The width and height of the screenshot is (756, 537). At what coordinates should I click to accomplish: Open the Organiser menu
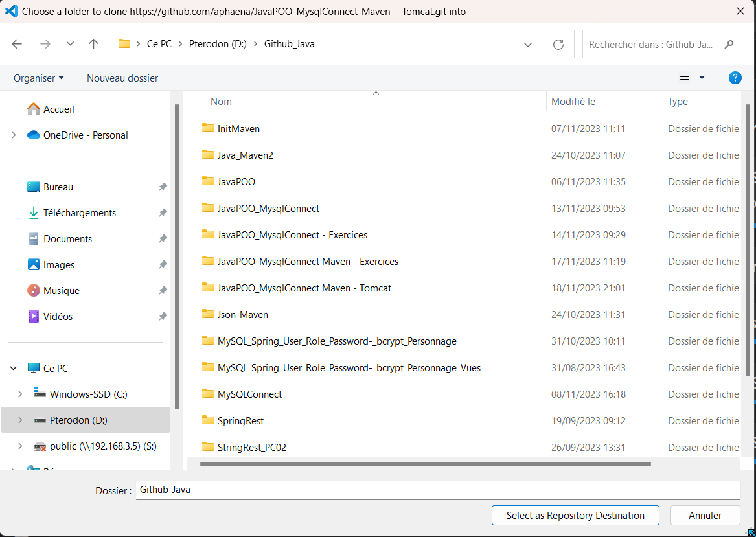point(38,78)
